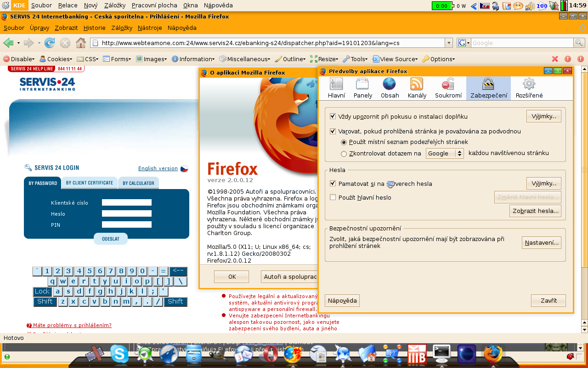Click the forward navigation arrow
The image size is (588, 368).
[x=29, y=43]
